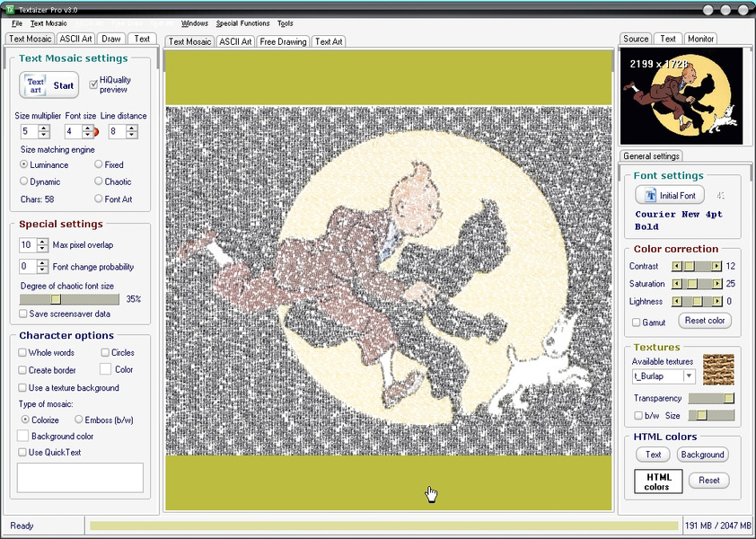This screenshot has height=539, width=756.
Task: Click the Text art Start button
Action: tap(49, 85)
